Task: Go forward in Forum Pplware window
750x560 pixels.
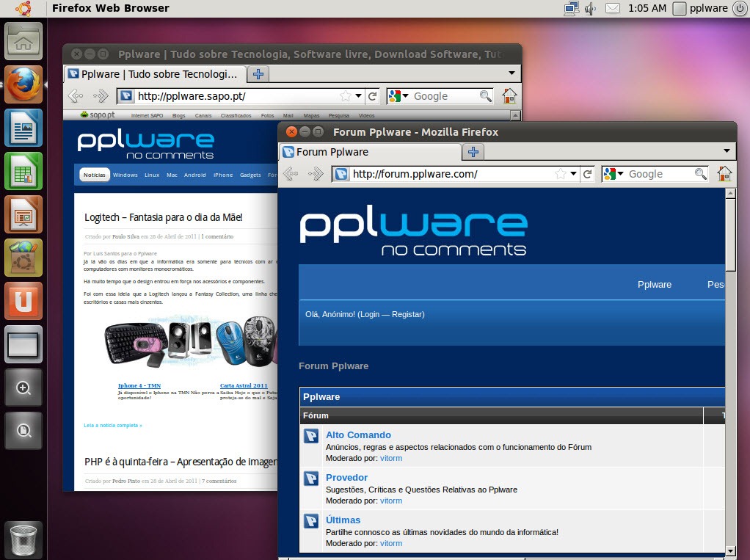Action: click(x=316, y=174)
